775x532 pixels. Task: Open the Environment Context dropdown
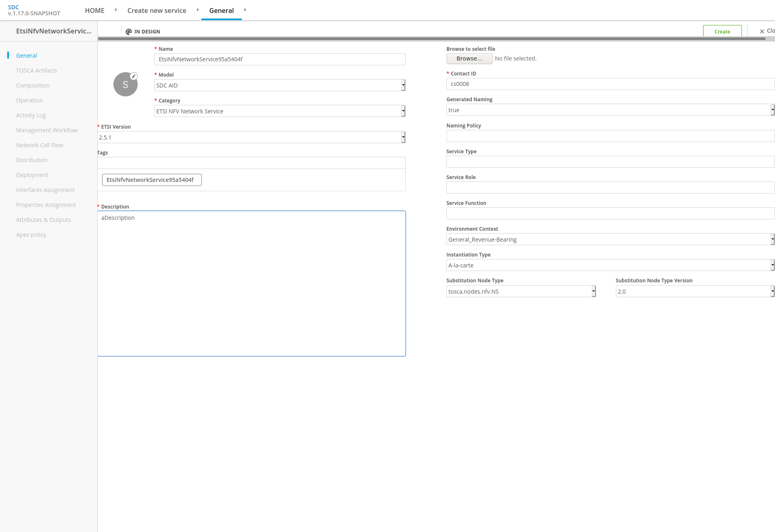click(x=610, y=239)
